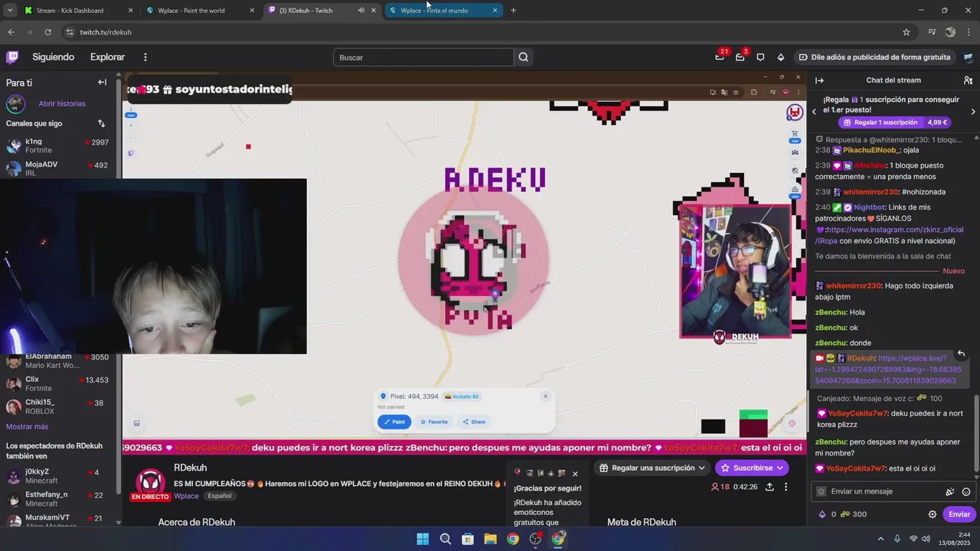Open File Explorer from taskbar
This screenshot has height=551, width=980.
pos(490,539)
